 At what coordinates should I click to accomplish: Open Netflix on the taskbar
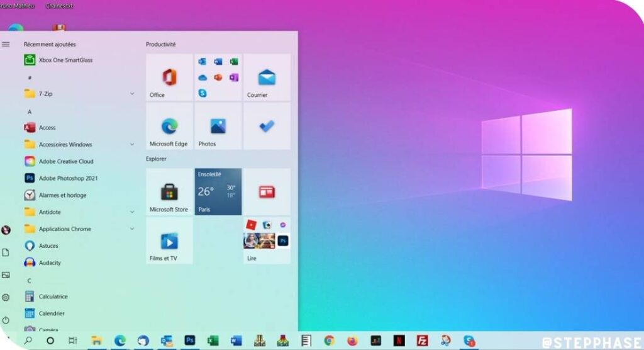pos(399,341)
